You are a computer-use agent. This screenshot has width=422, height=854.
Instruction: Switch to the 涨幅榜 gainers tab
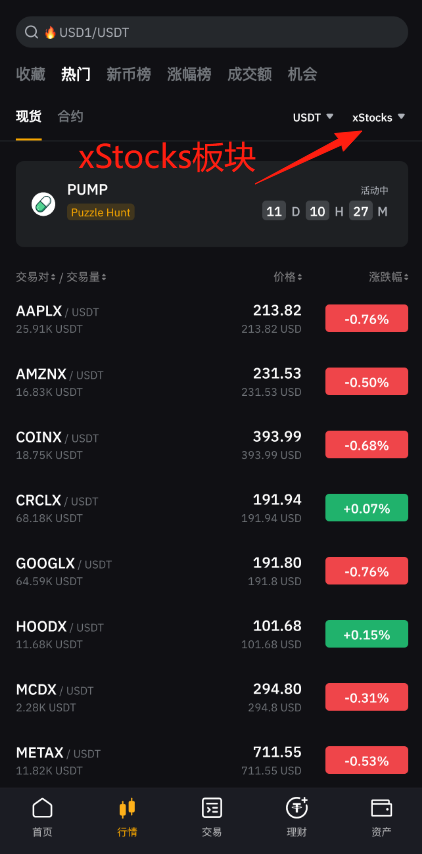click(x=189, y=74)
